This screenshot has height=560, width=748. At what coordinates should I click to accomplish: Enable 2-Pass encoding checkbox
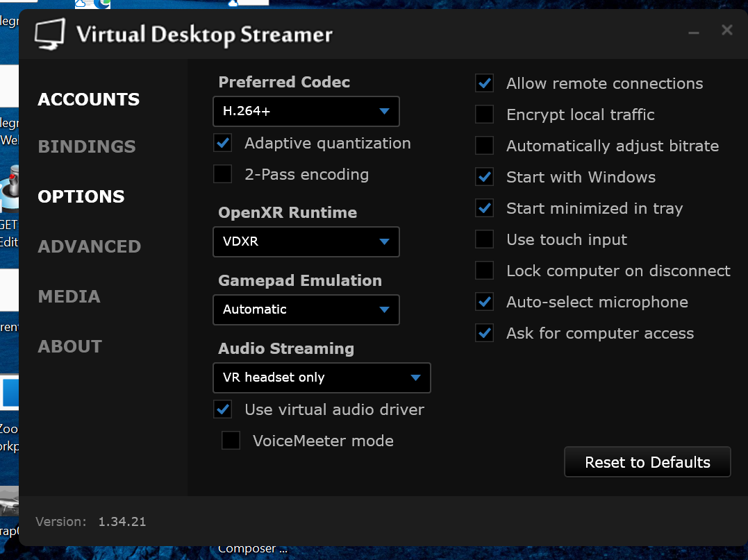pos(223,174)
